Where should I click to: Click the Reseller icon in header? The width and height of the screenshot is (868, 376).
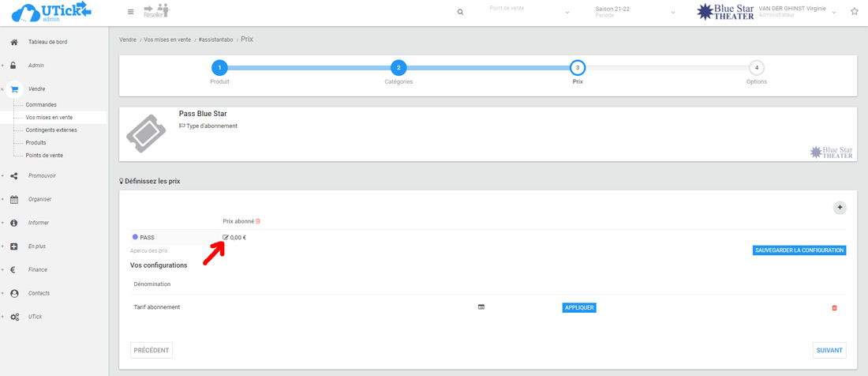156,11
